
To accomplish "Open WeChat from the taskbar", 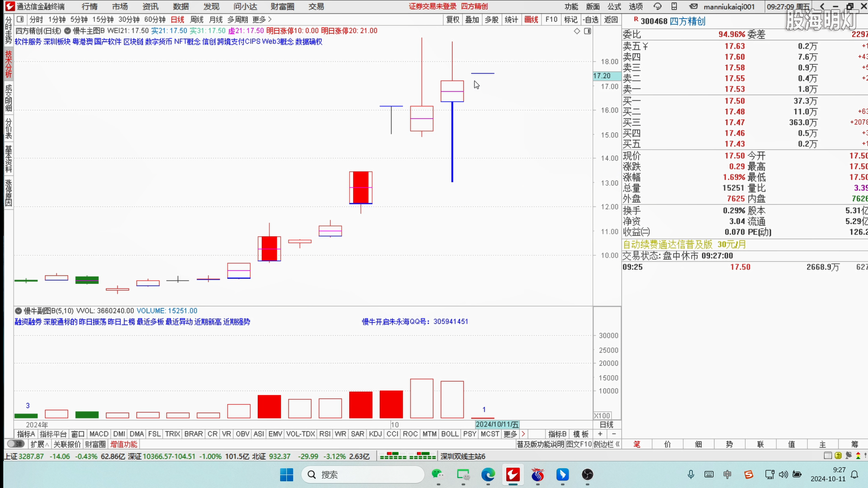I will pyautogui.click(x=438, y=475).
